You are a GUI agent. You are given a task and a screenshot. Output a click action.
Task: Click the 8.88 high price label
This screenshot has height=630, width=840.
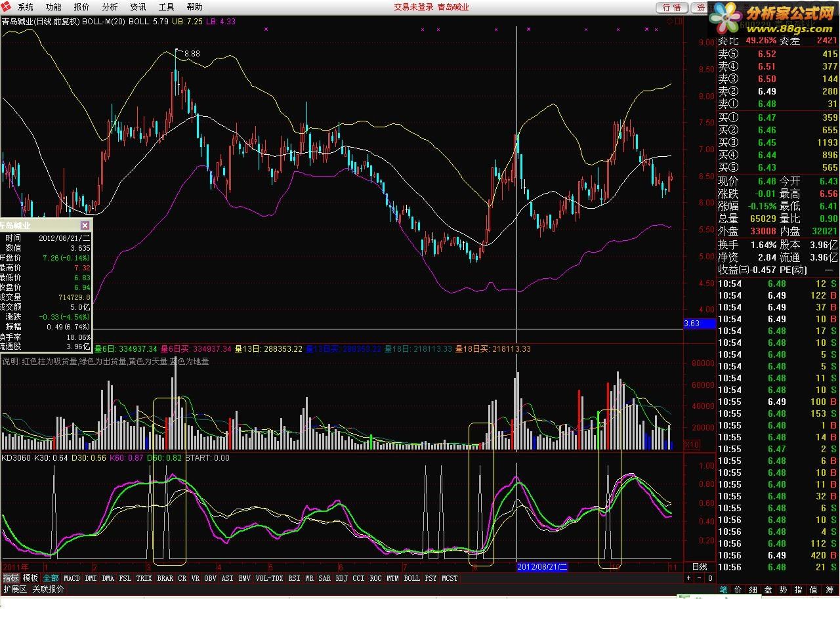(192, 54)
